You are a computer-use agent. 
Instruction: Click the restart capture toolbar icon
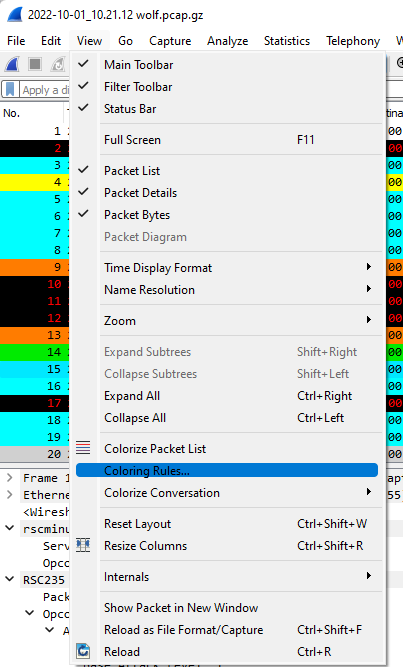point(58,65)
